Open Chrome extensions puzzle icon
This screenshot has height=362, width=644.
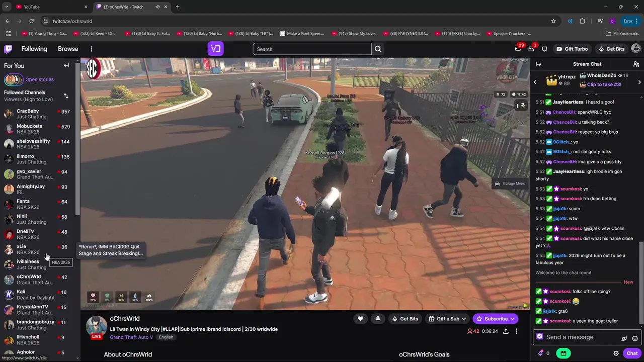(583, 21)
